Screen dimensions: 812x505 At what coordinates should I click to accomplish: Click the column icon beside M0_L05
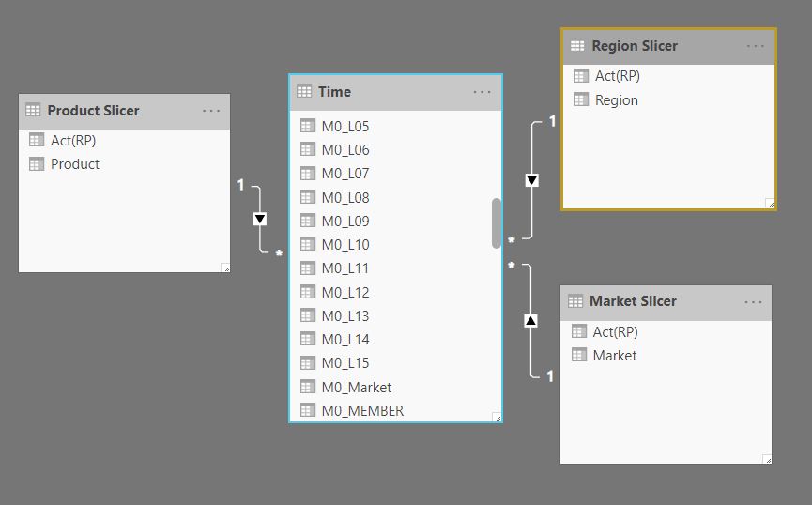coord(308,126)
